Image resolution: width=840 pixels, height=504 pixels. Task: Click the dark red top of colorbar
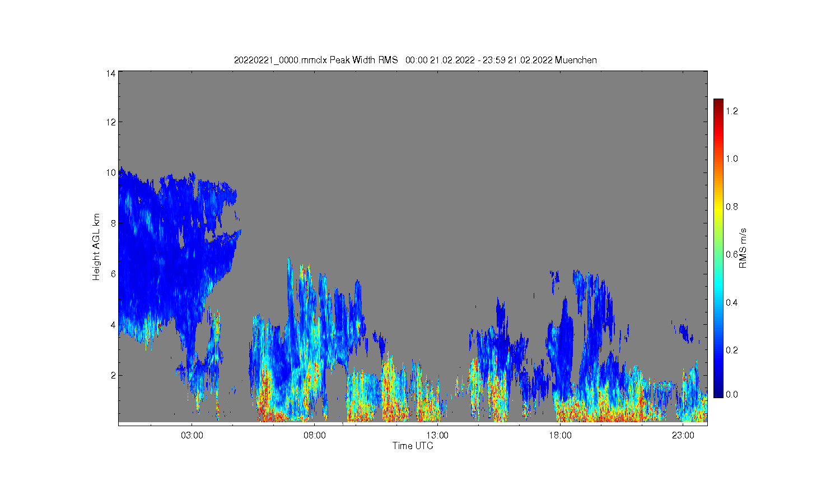pyautogui.click(x=718, y=102)
